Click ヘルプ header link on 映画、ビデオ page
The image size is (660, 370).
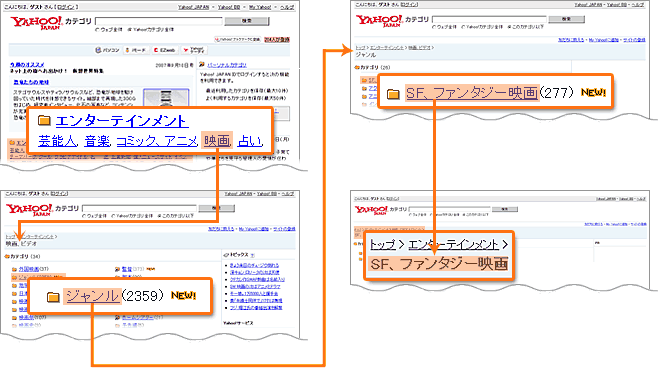pos(287,194)
